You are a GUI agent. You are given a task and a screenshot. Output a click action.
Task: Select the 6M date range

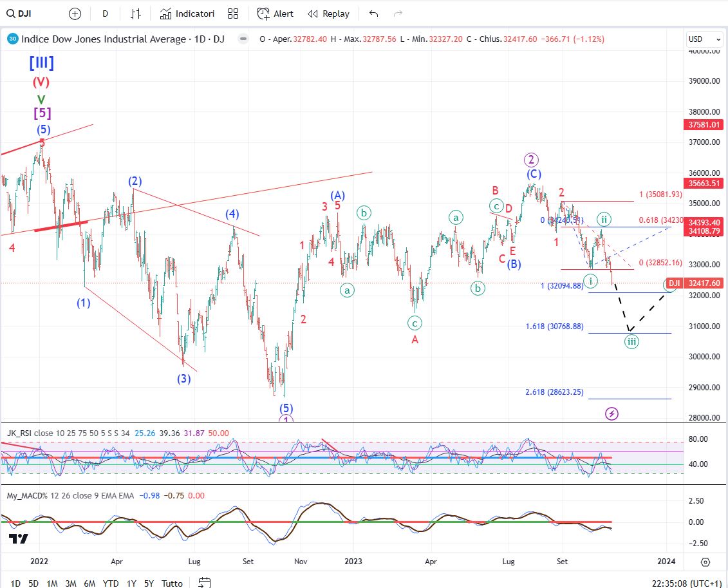pyautogui.click(x=89, y=583)
